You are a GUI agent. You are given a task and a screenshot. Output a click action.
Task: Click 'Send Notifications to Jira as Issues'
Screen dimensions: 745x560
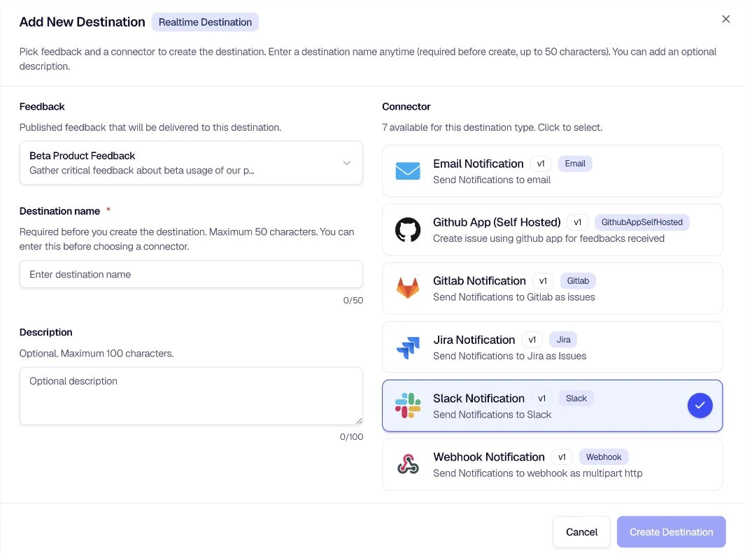click(x=510, y=356)
